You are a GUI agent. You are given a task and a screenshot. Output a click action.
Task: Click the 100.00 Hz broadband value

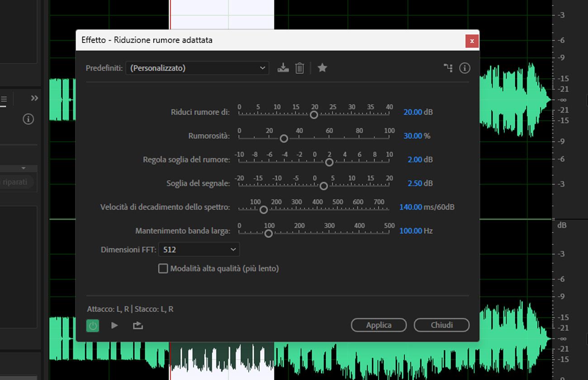410,231
